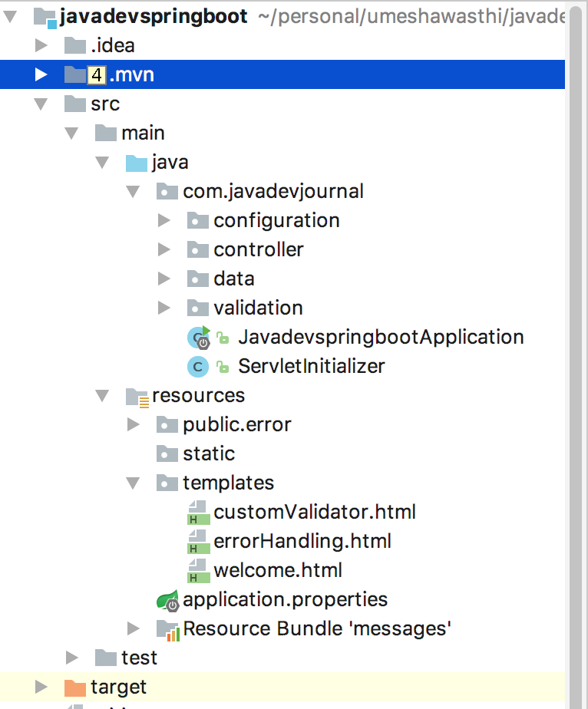Select the javadevspringboot project root
Screen dimensions: 588x709
tap(154, 17)
